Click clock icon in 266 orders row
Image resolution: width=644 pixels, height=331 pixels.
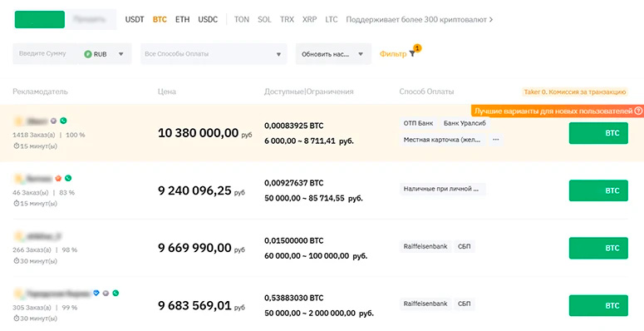coord(16,260)
